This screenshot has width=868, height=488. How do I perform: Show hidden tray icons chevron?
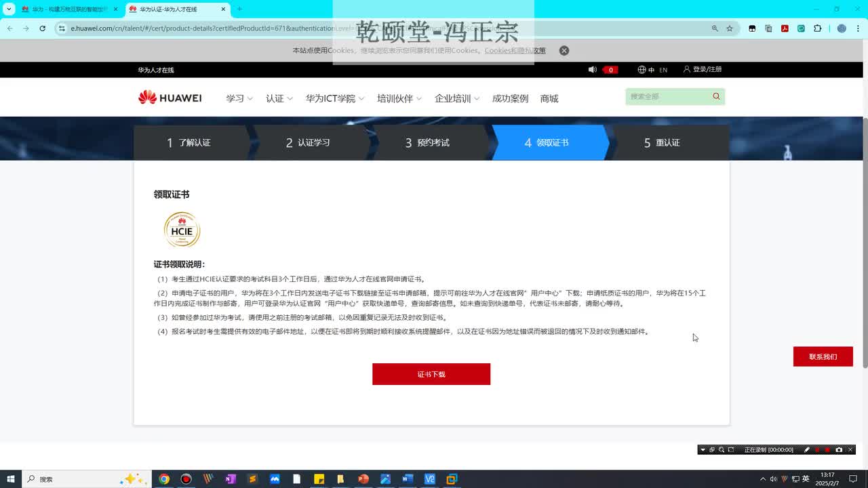coord(763,479)
